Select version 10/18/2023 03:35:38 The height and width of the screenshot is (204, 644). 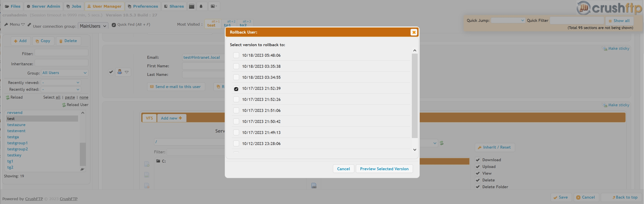pyautogui.click(x=236, y=66)
